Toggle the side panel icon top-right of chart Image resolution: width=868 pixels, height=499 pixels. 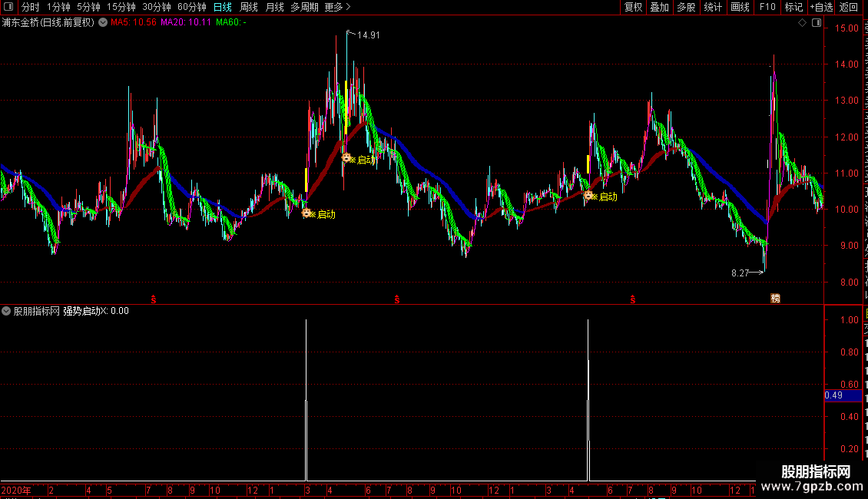(817, 23)
